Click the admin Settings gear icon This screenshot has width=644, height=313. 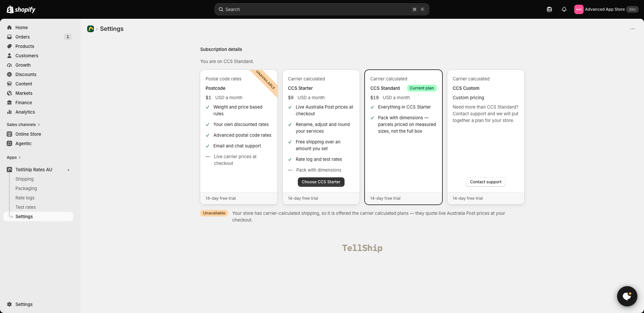(9, 304)
